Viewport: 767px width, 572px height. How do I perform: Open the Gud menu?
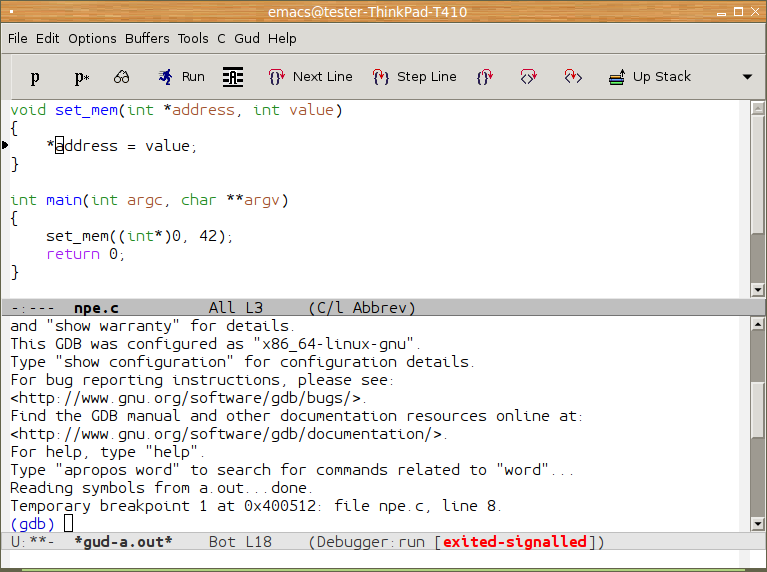247,38
